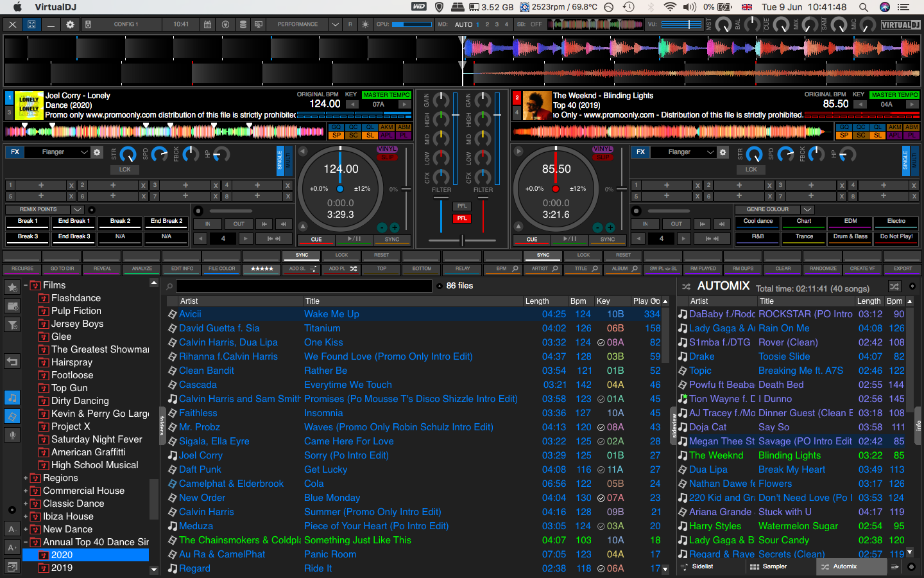Select the 2020 playlist folder
This screenshot has width=924, height=578.
pyautogui.click(x=87, y=555)
